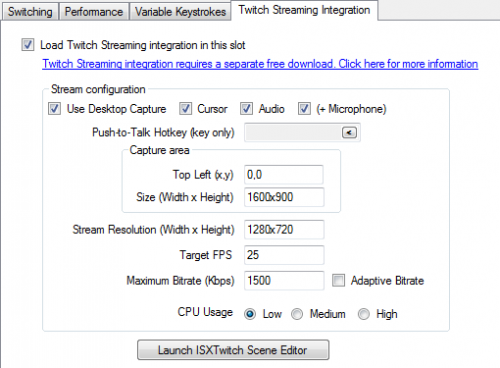Select Low CPU Usage

point(250,314)
